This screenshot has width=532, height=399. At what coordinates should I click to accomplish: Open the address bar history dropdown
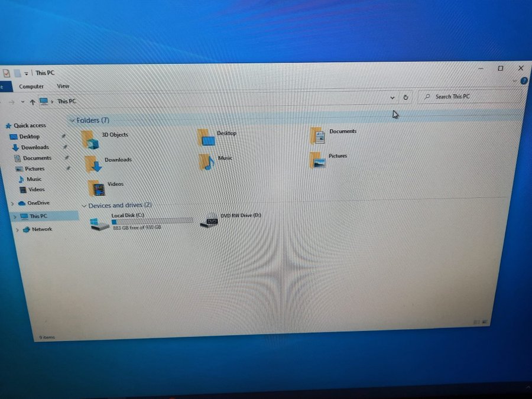click(393, 97)
